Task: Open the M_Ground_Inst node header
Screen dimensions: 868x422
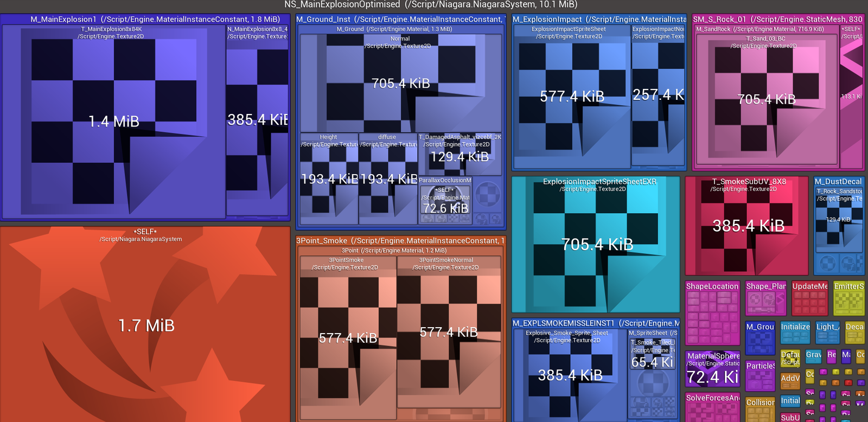Action: click(x=401, y=19)
